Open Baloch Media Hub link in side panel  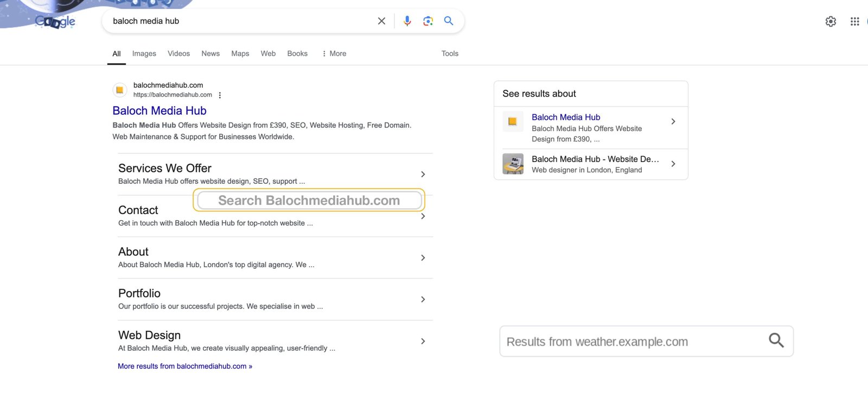tap(566, 117)
